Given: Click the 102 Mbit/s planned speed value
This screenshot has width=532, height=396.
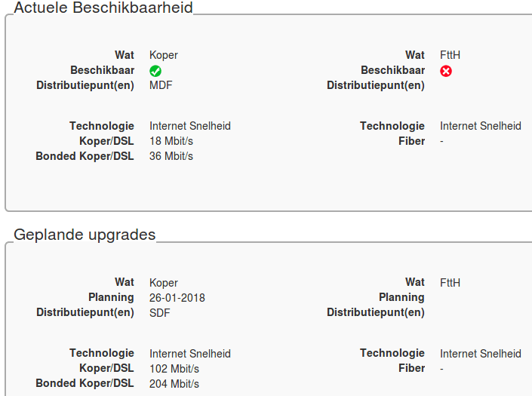Looking at the screenshot, I should 174,369.
